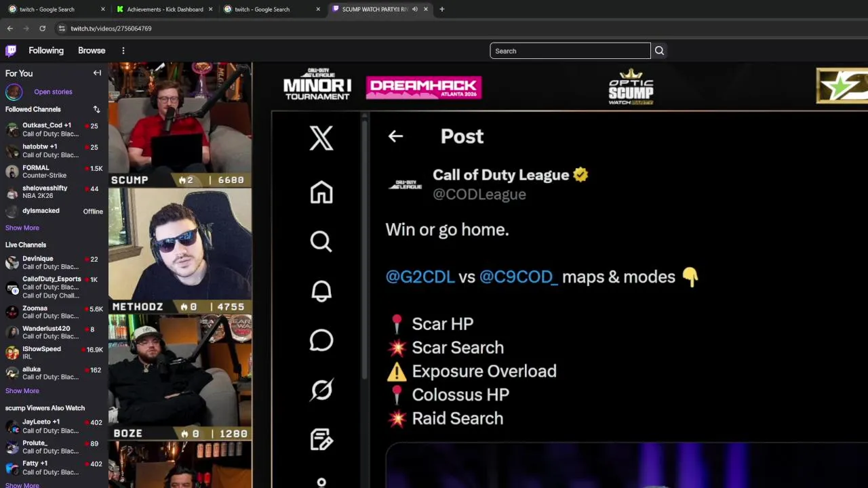Select the Browse tab
The image size is (868, 488).
pyautogui.click(x=92, y=51)
